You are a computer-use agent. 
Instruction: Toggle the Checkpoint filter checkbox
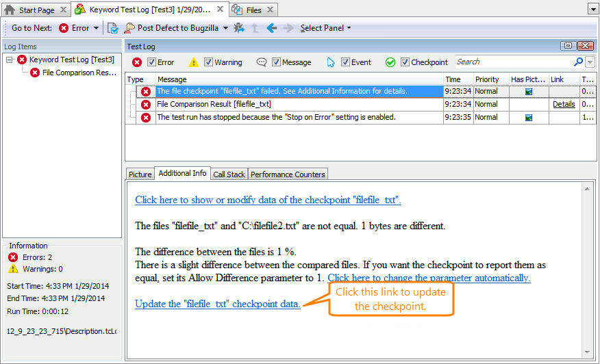point(405,62)
